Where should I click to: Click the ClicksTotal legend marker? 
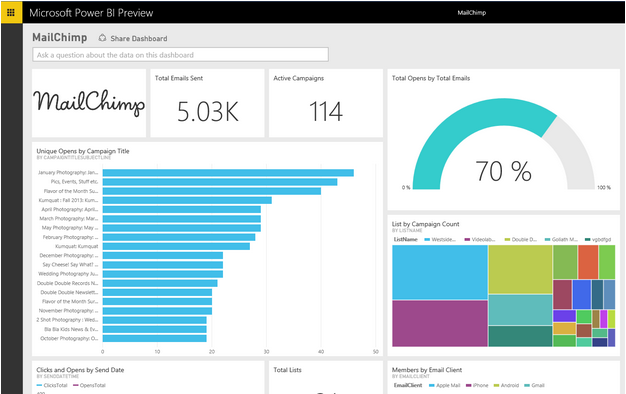tap(39, 385)
